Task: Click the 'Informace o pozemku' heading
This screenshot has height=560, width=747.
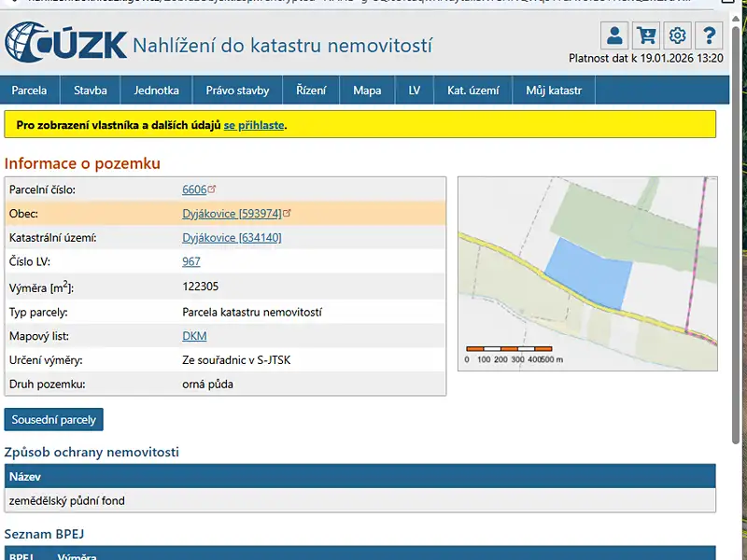Action: coord(82,163)
